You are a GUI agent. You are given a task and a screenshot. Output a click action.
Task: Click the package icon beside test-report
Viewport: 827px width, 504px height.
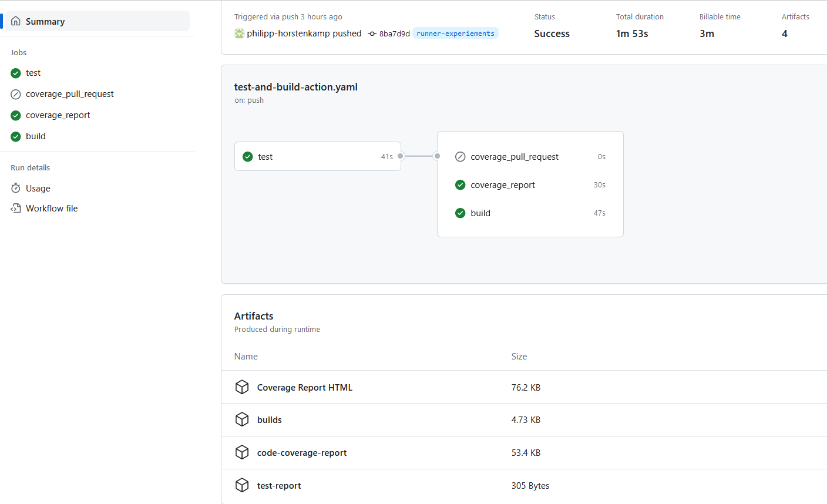[242, 485]
